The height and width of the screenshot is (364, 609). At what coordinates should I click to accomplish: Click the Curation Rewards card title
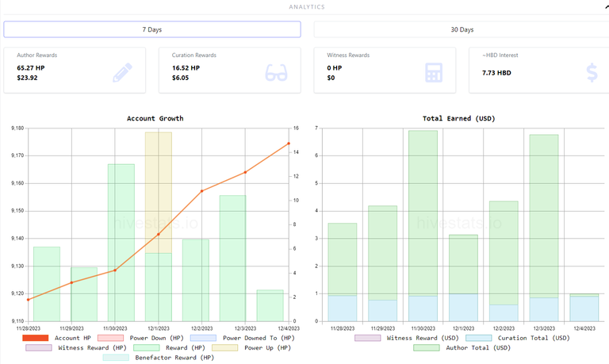(x=194, y=56)
